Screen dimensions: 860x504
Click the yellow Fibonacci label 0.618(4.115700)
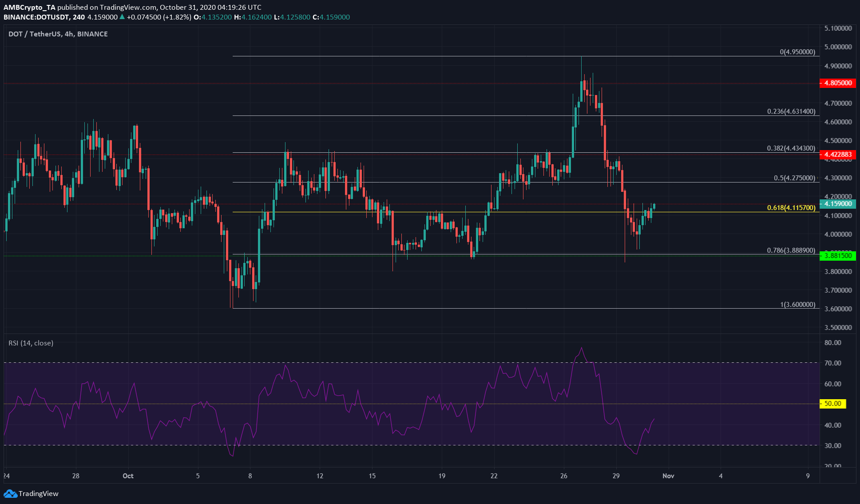tap(791, 208)
